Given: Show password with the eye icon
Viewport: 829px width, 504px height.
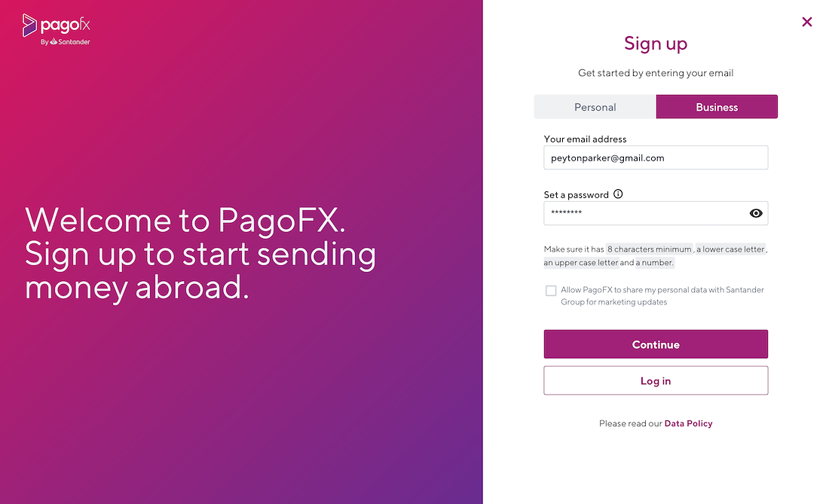Looking at the screenshot, I should pyautogui.click(x=756, y=213).
